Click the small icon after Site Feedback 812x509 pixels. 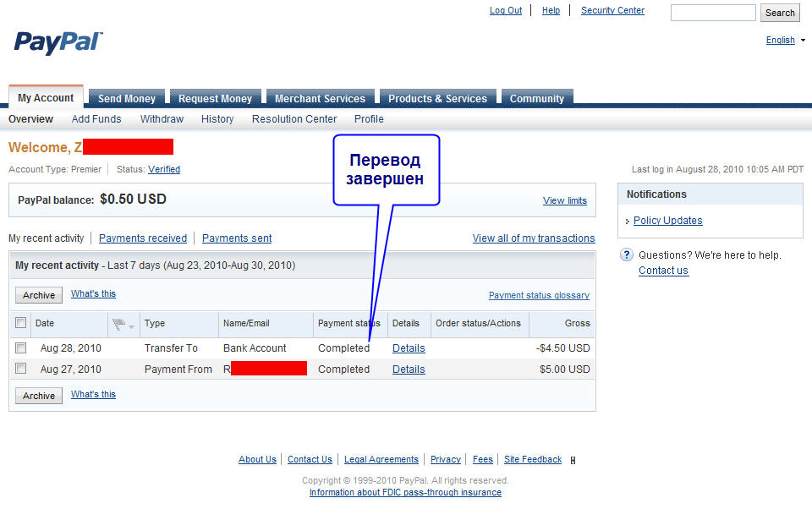[x=573, y=460]
